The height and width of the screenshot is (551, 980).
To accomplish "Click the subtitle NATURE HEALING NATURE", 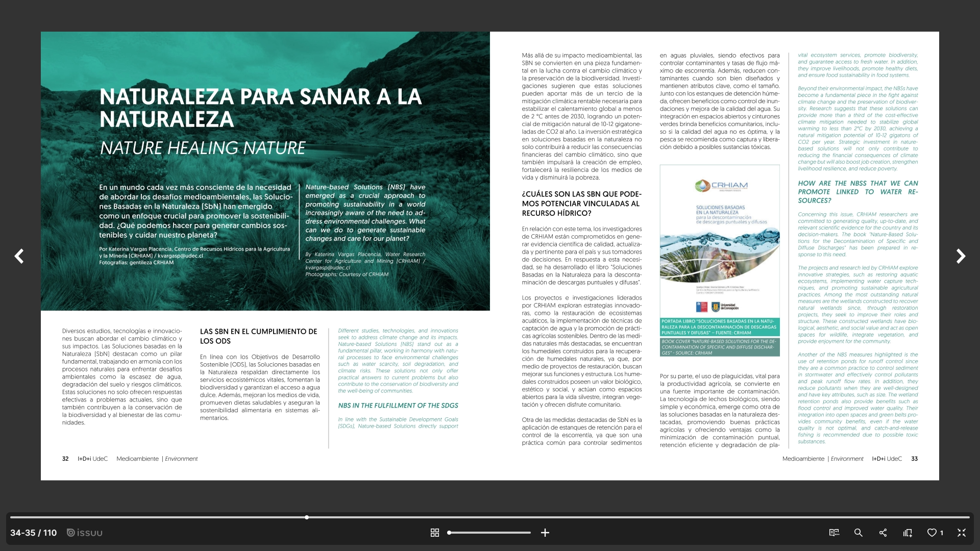I will (x=203, y=148).
